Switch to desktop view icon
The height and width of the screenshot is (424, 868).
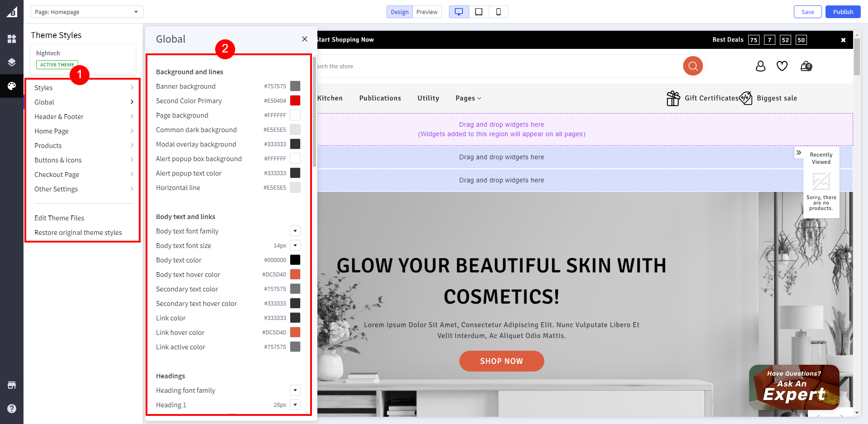coord(459,12)
